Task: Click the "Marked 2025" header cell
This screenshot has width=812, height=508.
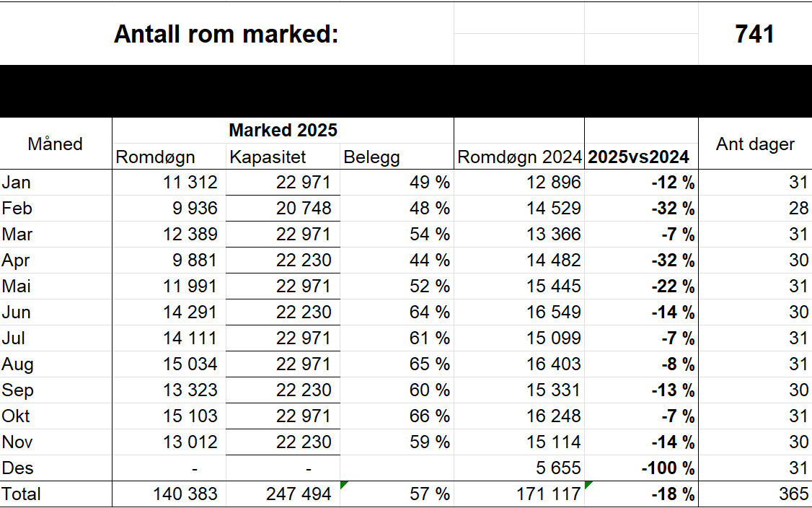Action: tap(283, 130)
